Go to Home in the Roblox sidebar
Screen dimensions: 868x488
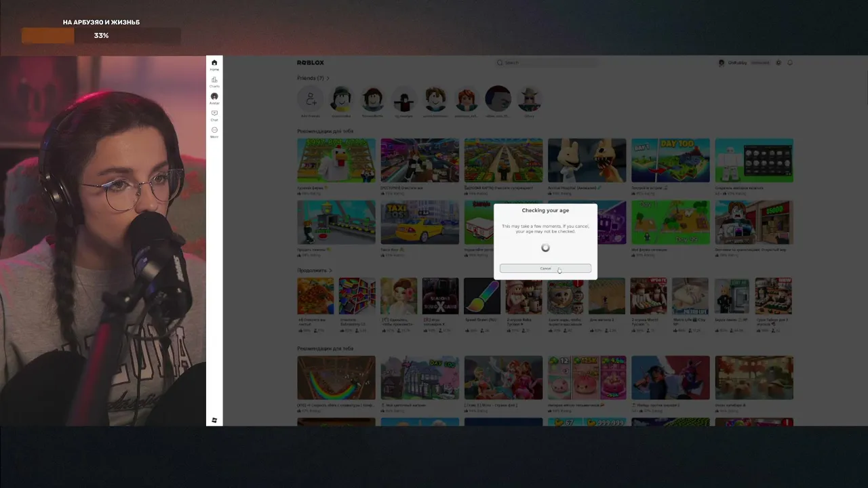(x=214, y=64)
